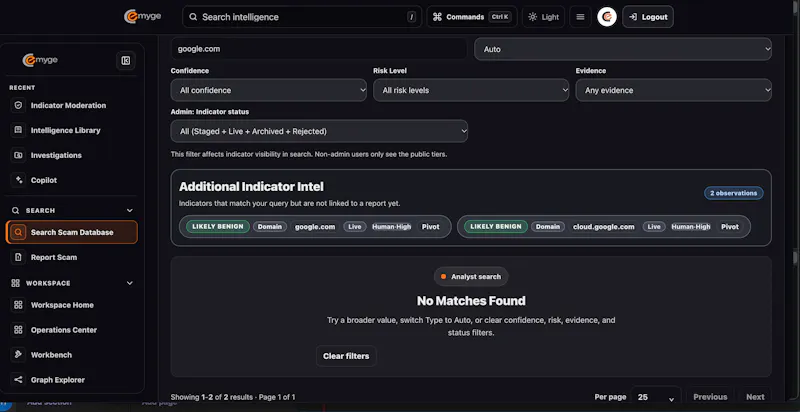Click the Indicator Moderation shield icon

pyautogui.click(x=18, y=106)
